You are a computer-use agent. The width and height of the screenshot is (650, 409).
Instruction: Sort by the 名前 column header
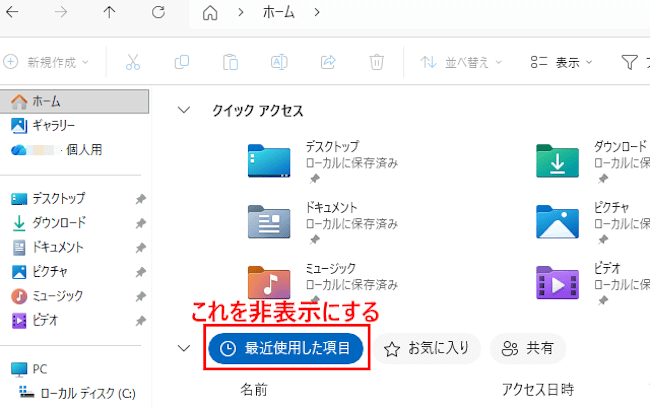click(254, 390)
